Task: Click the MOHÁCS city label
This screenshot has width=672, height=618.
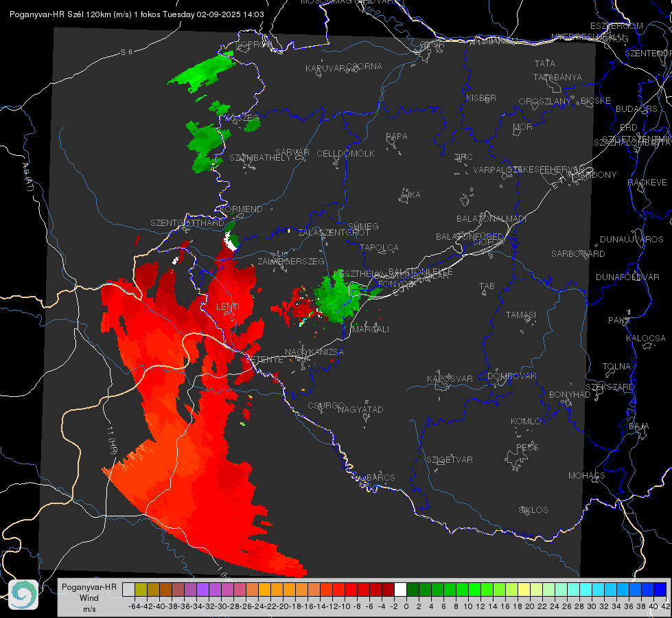Action: coord(587,476)
